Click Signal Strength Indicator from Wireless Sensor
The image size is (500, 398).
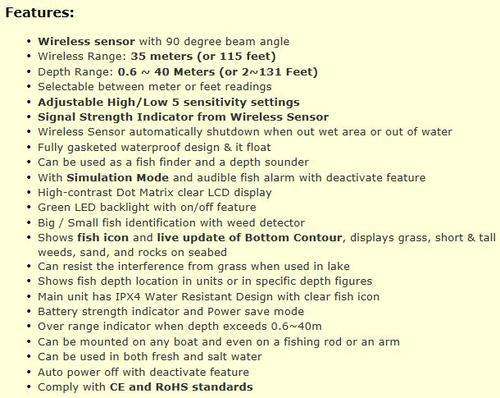click(x=183, y=117)
